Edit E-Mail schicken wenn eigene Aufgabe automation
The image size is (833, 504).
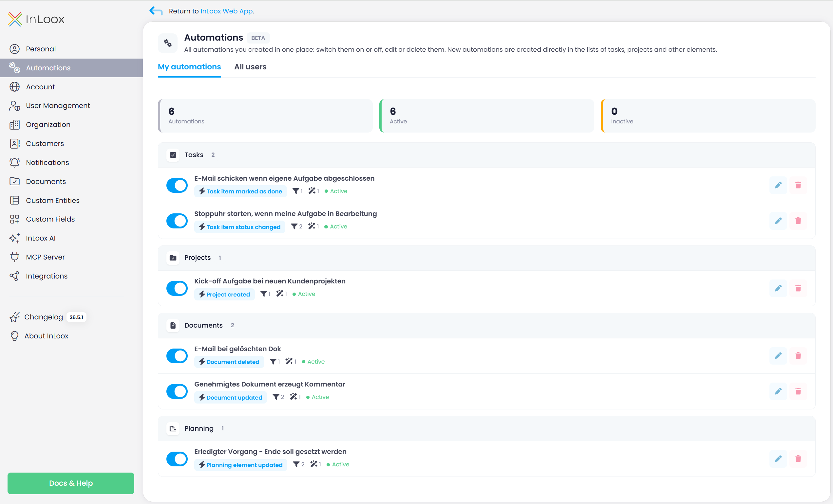click(778, 185)
